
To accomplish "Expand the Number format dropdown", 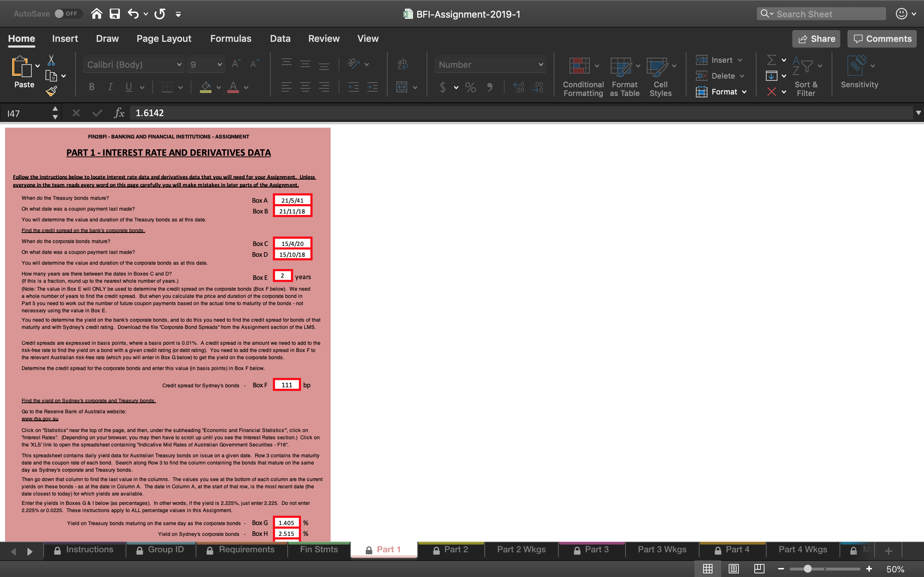I will click(x=541, y=64).
